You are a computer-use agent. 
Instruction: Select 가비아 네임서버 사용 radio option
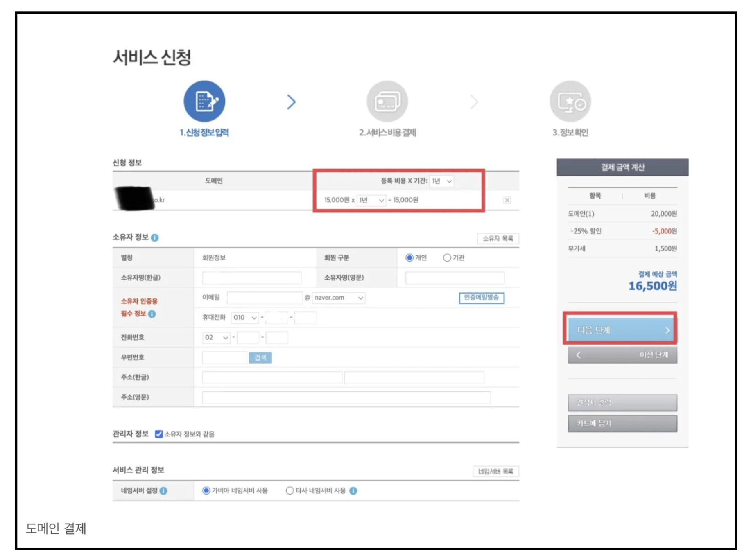coord(206,490)
